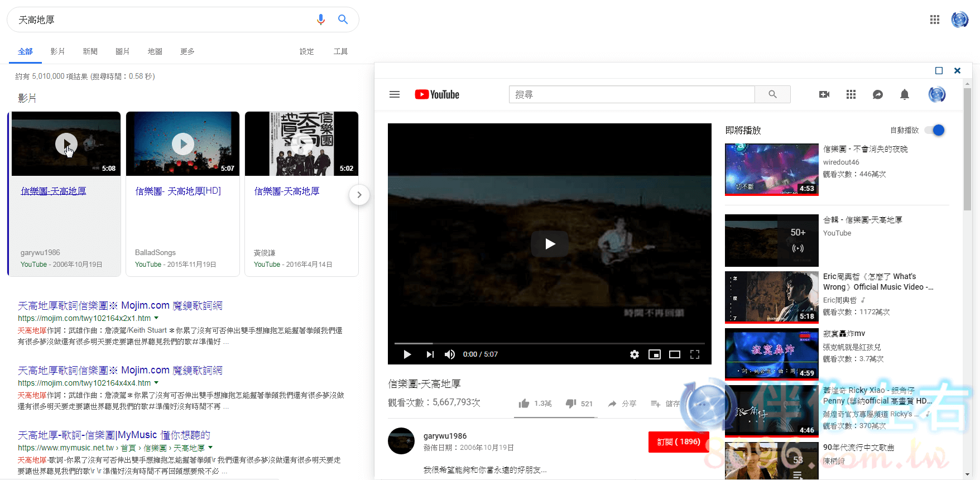Open 90年代流行中文歌曲 playlist title

(x=858, y=447)
